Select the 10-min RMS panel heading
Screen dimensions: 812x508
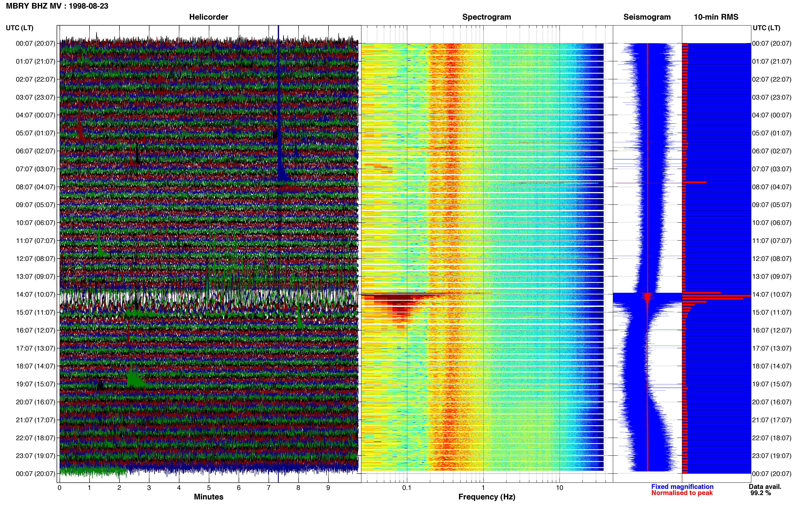[x=716, y=17]
